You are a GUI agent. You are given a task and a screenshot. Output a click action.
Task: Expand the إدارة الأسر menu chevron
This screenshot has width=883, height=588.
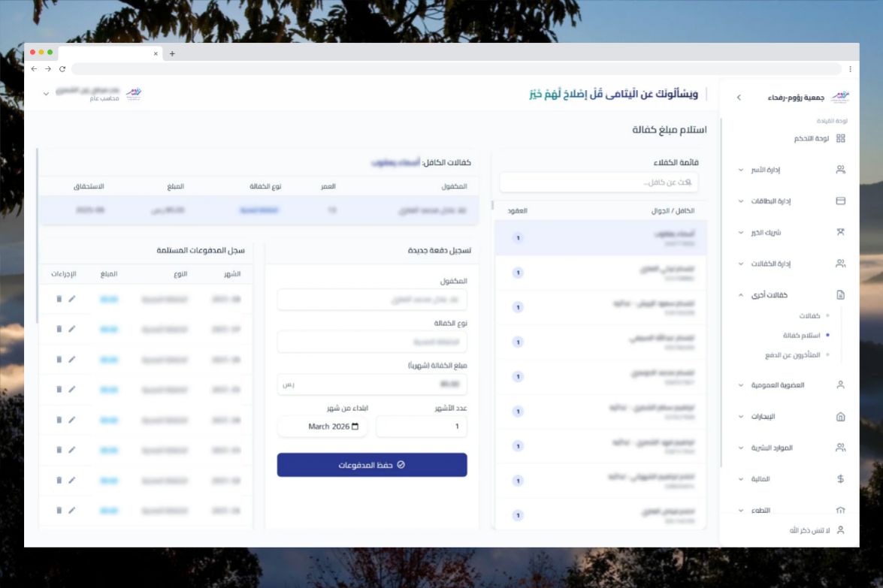[740, 170]
